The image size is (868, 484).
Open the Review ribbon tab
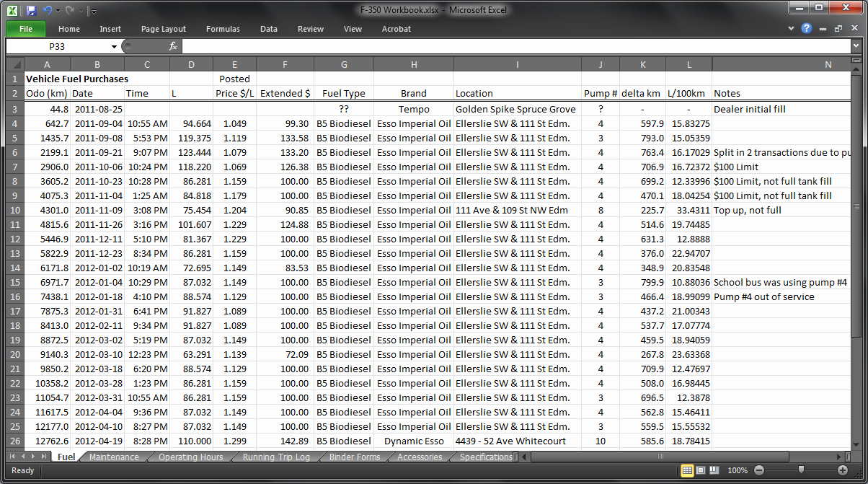311,29
